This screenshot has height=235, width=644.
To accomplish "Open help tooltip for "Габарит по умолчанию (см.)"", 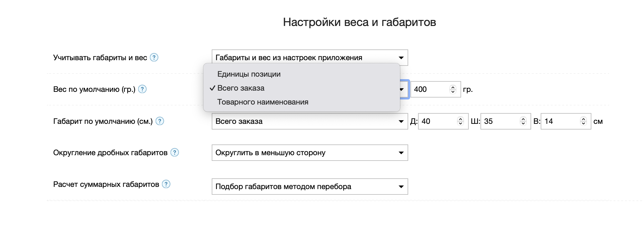I will pos(160,121).
